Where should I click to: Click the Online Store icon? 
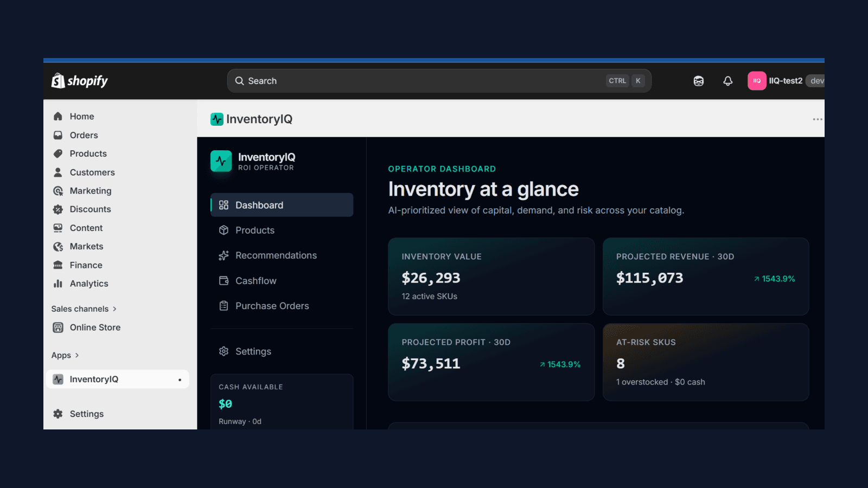tap(58, 328)
